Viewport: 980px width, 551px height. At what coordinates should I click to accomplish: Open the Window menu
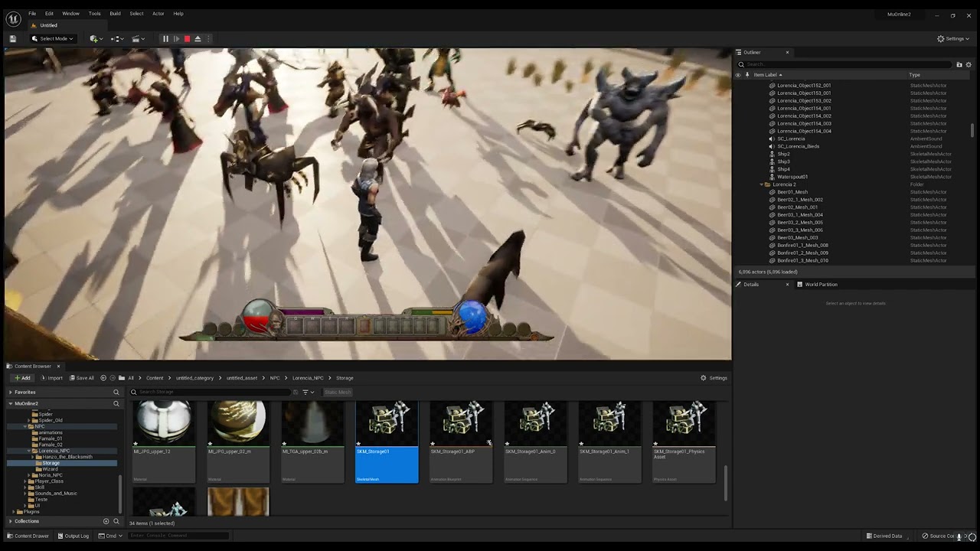(70, 14)
